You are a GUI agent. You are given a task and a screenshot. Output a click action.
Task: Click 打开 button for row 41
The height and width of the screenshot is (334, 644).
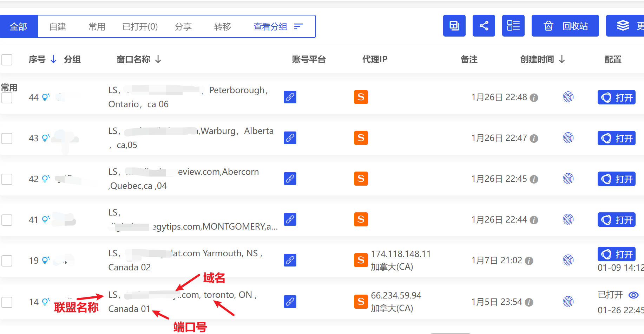pos(616,220)
